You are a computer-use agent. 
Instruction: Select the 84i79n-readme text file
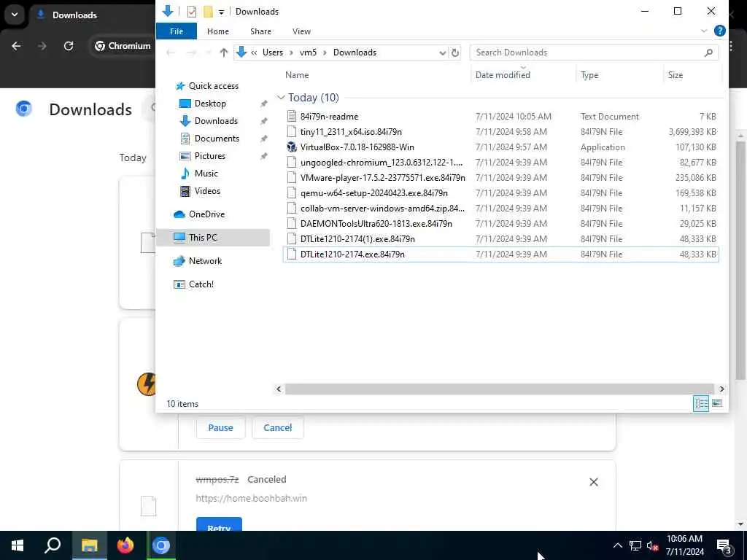click(x=500, y=117)
